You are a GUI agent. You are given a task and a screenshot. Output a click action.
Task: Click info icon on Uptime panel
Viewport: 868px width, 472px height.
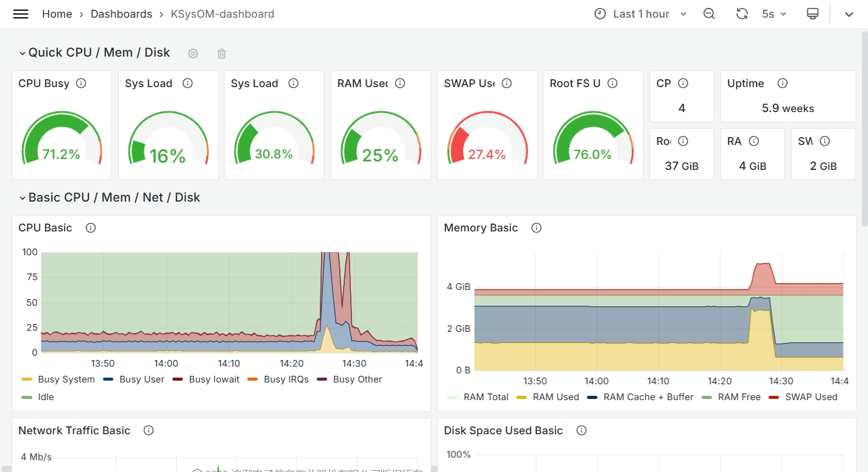tap(783, 83)
